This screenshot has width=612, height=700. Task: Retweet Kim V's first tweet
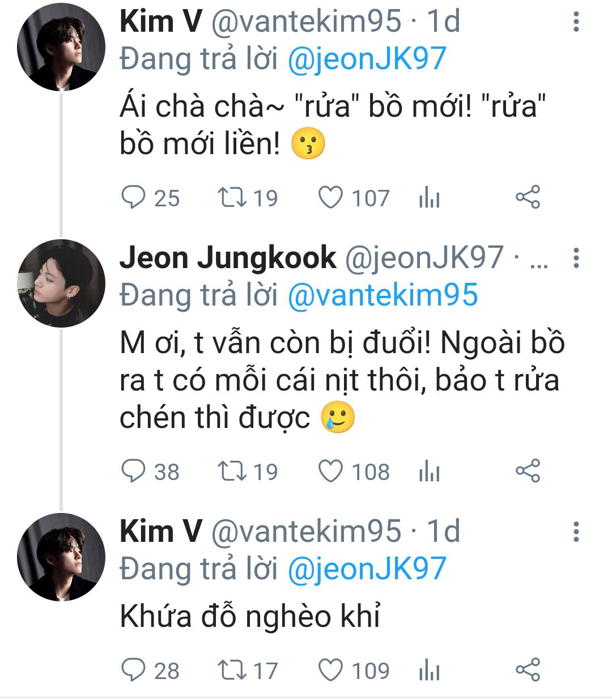(x=232, y=198)
